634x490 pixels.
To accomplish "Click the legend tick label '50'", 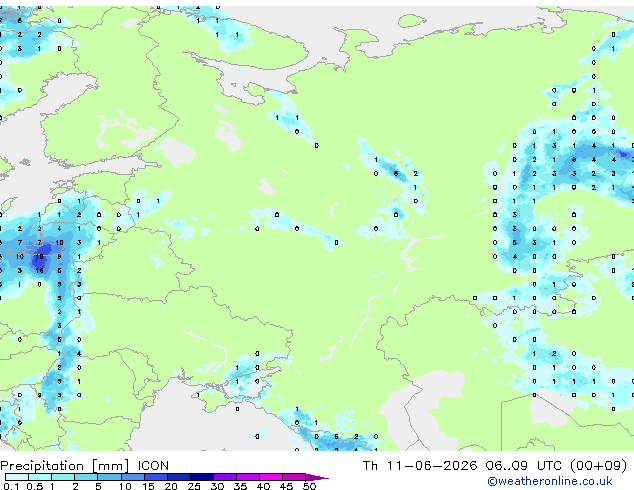I will pyautogui.click(x=309, y=486).
